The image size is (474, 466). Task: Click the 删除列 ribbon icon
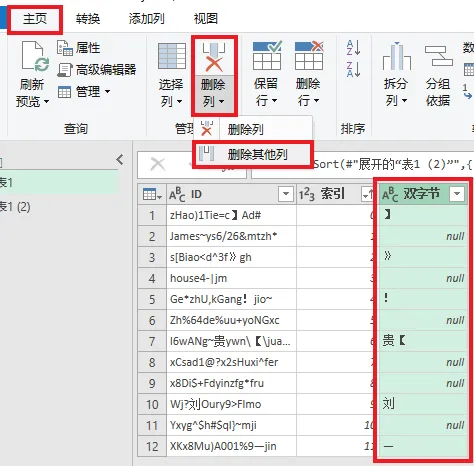[x=214, y=57]
